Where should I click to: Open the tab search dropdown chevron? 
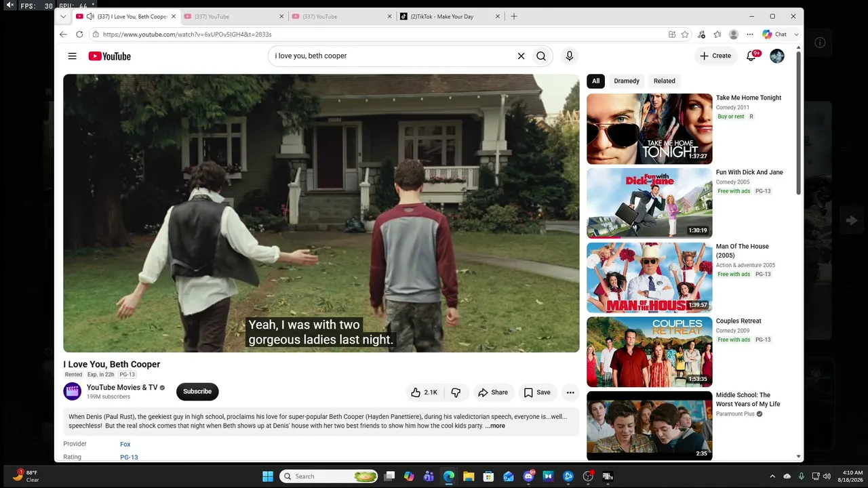coord(63,16)
